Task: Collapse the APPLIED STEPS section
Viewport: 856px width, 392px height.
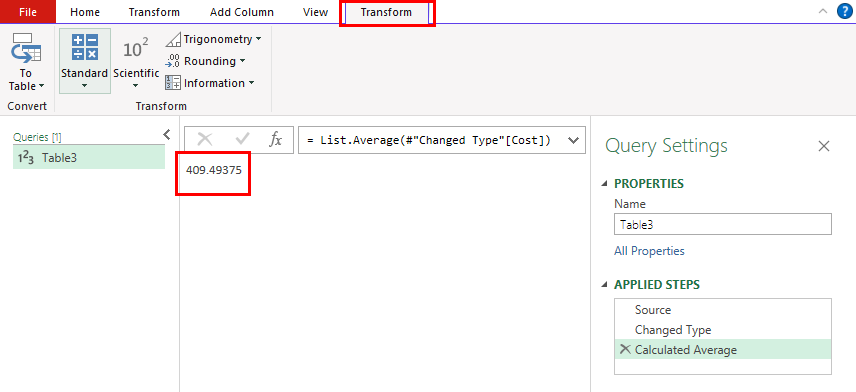Action: [x=604, y=285]
